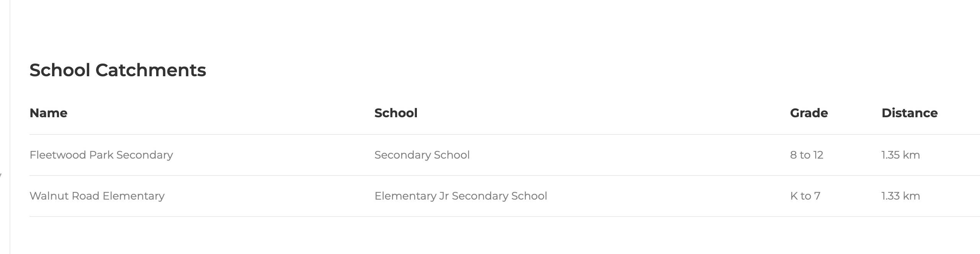Select the 8 to 12 grade cell
The image size is (980, 254).
pyautogui.click(x=806, y=155)
